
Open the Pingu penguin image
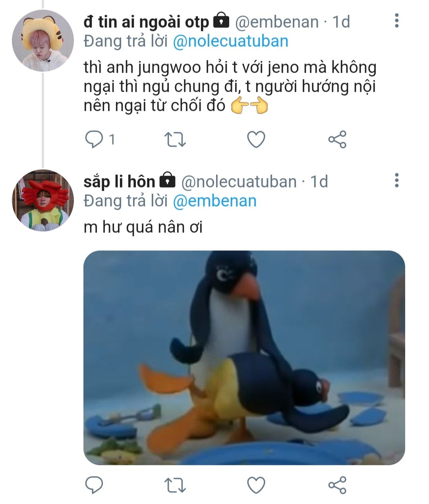click(244, 358)
